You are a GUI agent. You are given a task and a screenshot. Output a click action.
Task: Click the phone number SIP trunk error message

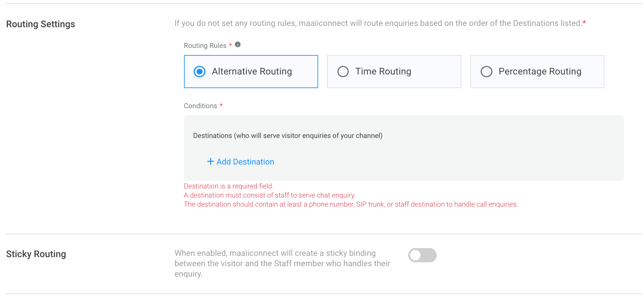[351, 204]
